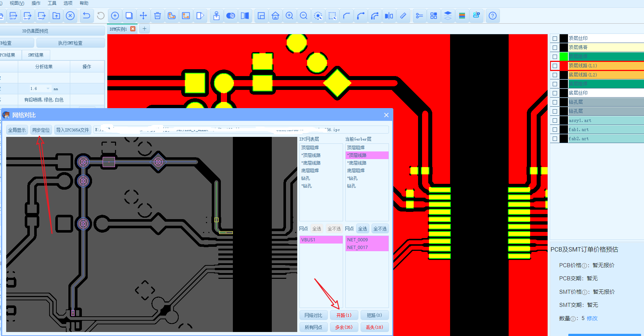Toggle checkbox for 顶层丝印 layer
The image size is (644, 336).
point(554,39)
